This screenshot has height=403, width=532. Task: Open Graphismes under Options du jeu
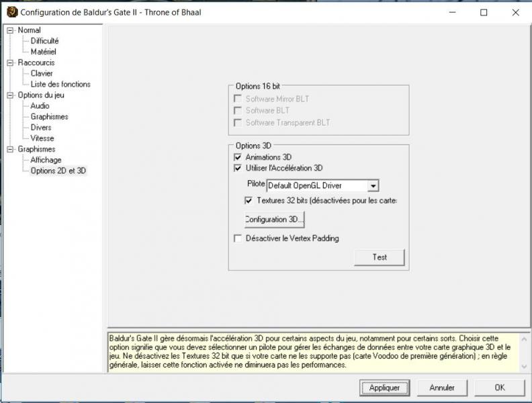(x=49, y=117)
